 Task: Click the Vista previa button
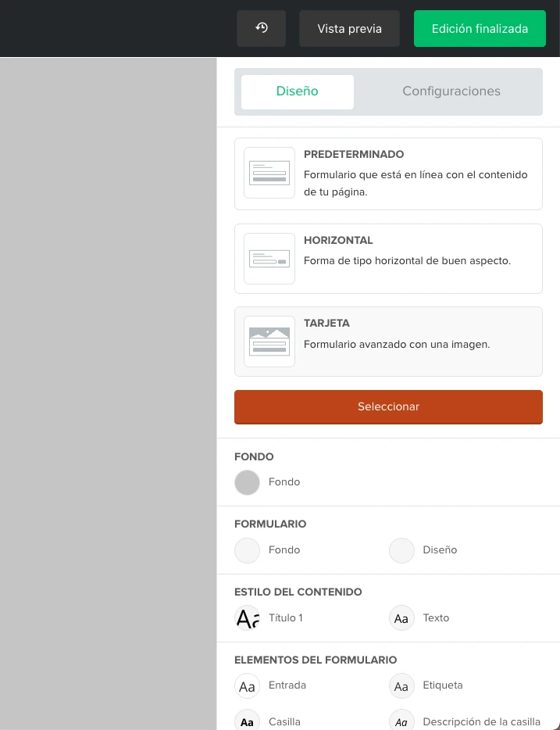click(349, 29)
